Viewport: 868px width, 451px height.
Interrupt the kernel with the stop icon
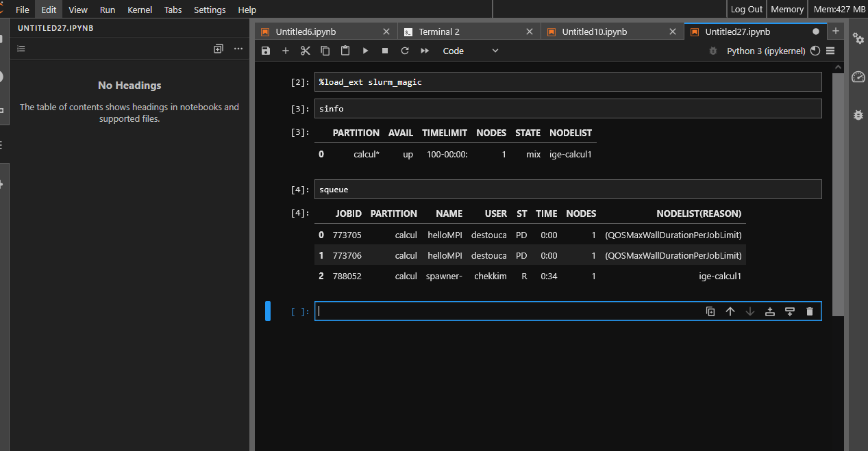pyautogui.click(x=385, y=51)
